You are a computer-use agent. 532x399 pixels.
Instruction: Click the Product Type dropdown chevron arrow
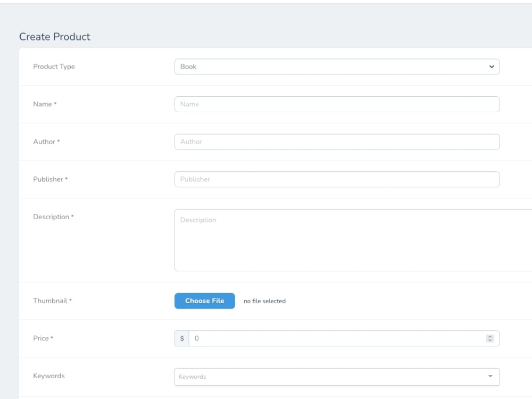pos(491,66)
